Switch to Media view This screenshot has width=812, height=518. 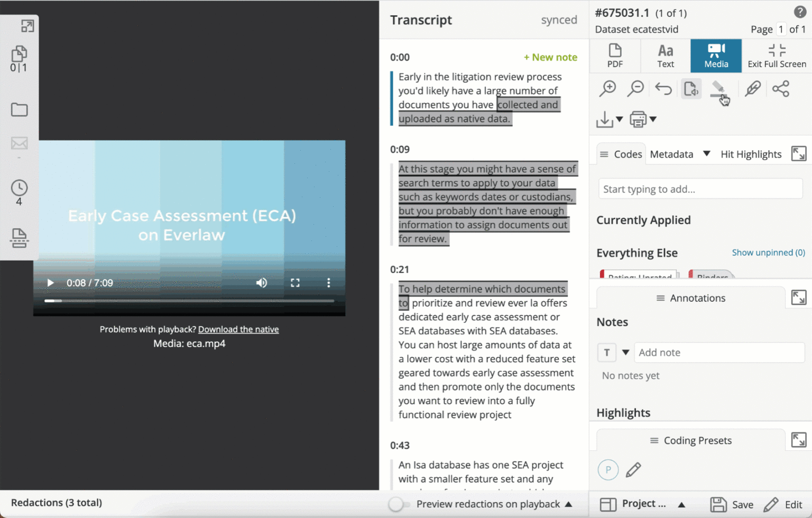tap(716, 55)
